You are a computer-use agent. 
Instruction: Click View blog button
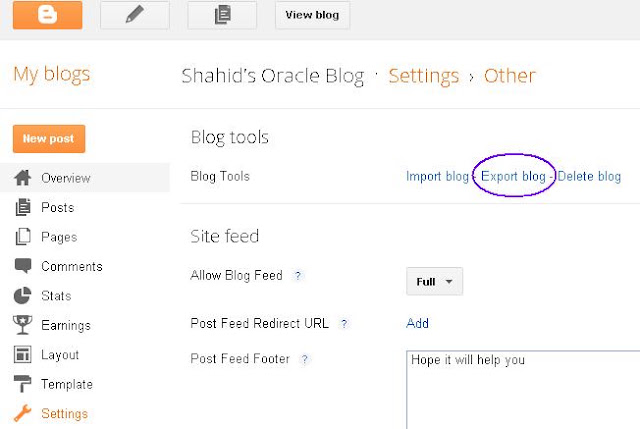point(312,15)
